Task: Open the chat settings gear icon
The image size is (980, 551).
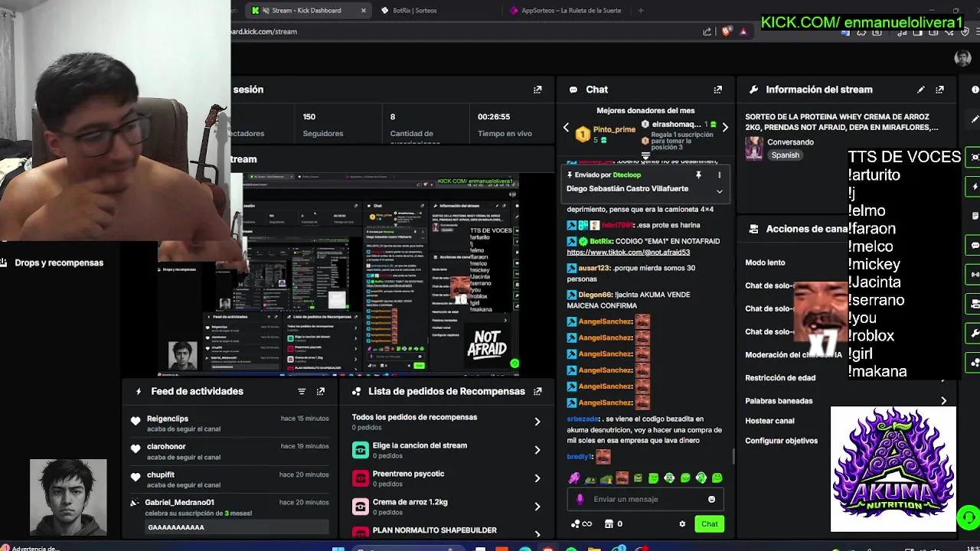Action: 682,524
